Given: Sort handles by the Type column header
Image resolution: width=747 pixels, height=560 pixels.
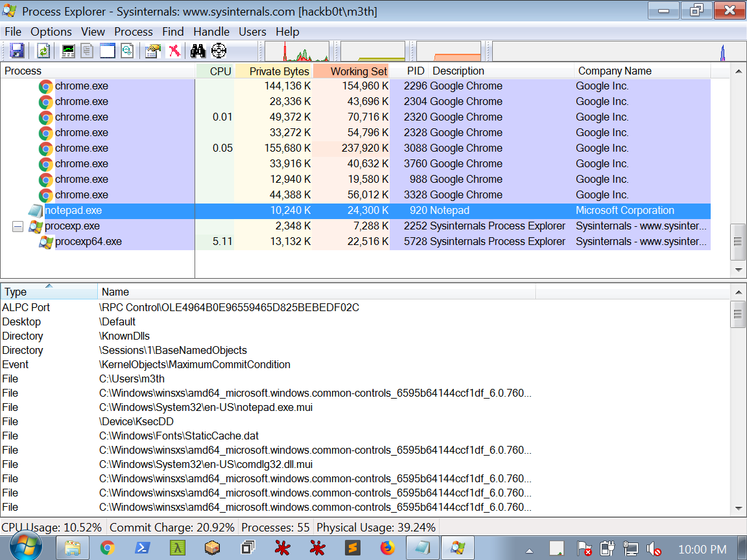Looking at the screenshot, I should 49,292.
